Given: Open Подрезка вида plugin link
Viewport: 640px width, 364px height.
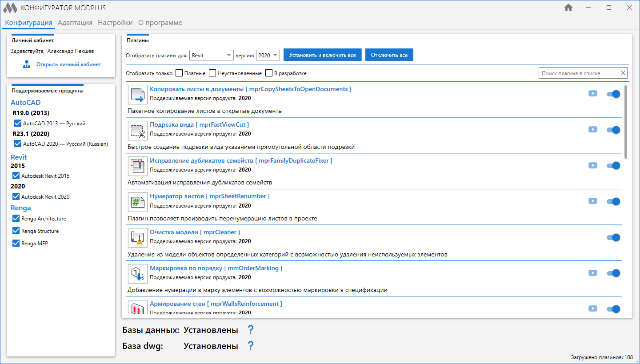Looking at the screenshot, I should point(200,124).
